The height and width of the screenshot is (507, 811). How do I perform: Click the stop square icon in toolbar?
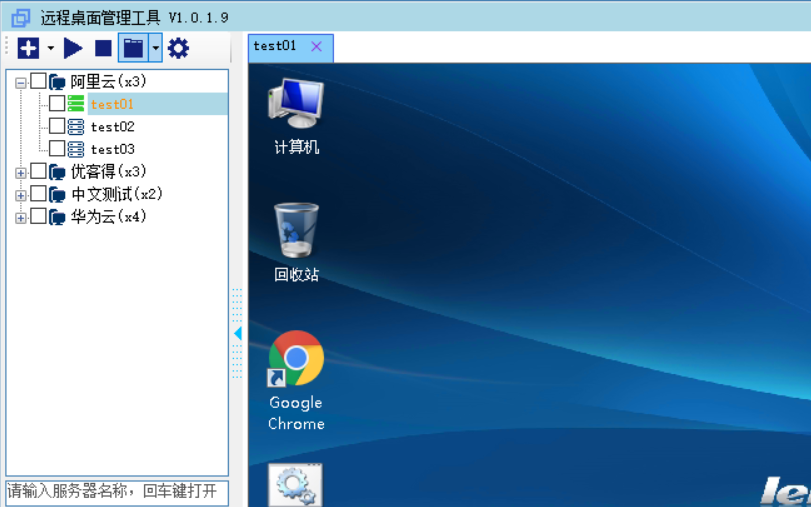[x=103, y=48]
